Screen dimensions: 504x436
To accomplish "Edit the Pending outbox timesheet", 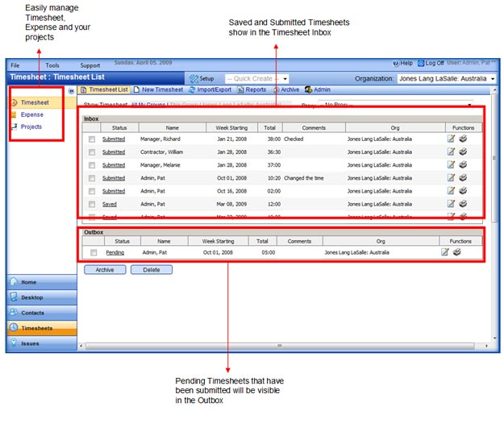I will click(445, 252).
